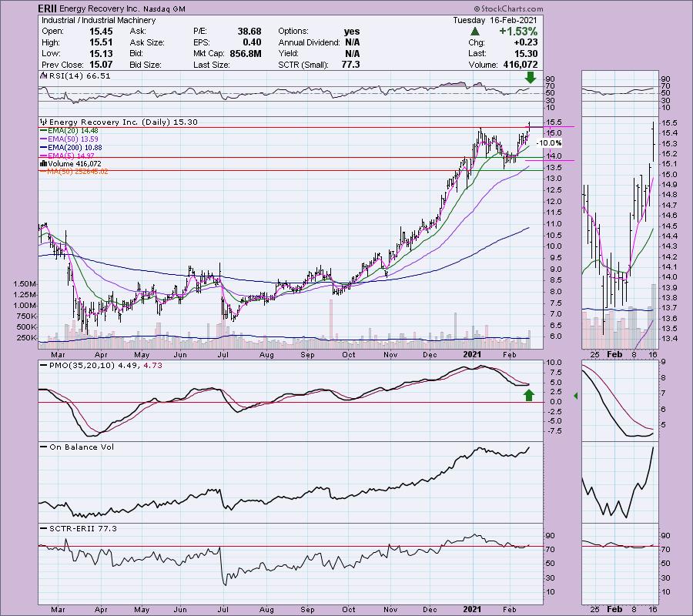Click the 'Volume 416,072' legend entry on the price chart
This screenshot has height=616, width=693.
click(73, 164)
